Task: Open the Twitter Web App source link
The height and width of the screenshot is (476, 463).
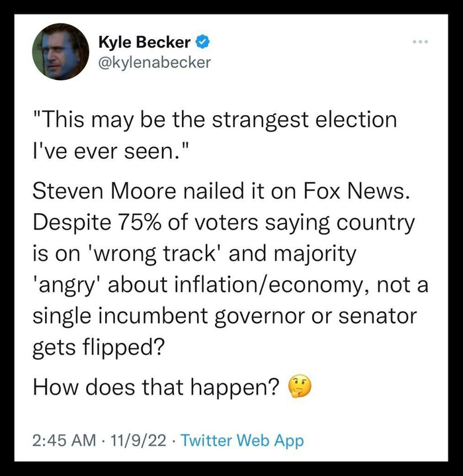Action: coord(241,440)
